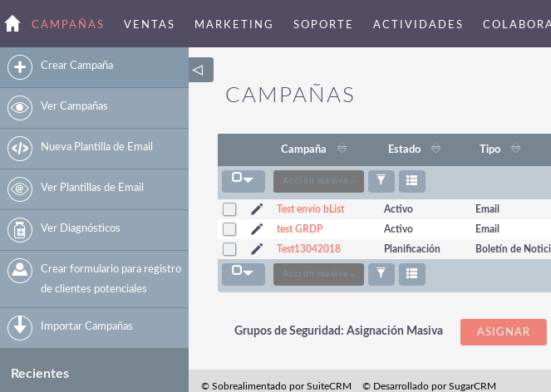Click the code icon for Nueva Plantilla de Email
The width and height of the screenshot is (551, 392).
[20, 148]
